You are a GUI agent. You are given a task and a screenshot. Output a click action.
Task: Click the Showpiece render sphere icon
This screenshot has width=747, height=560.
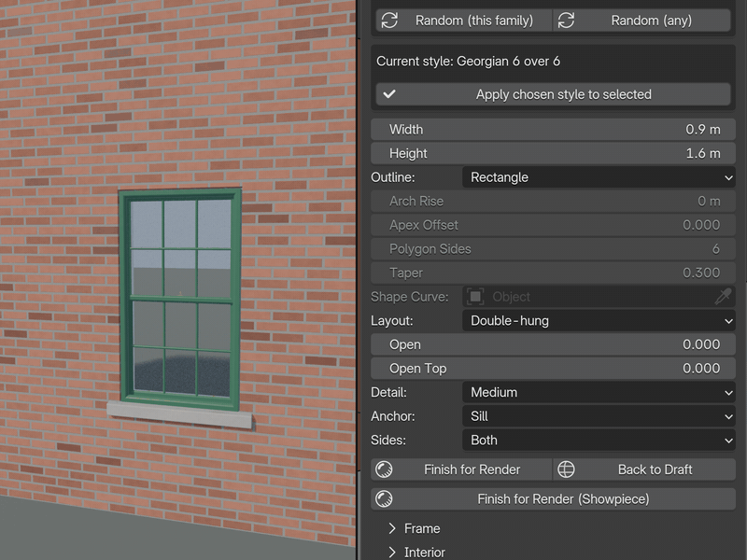click(x=384, y=499)
